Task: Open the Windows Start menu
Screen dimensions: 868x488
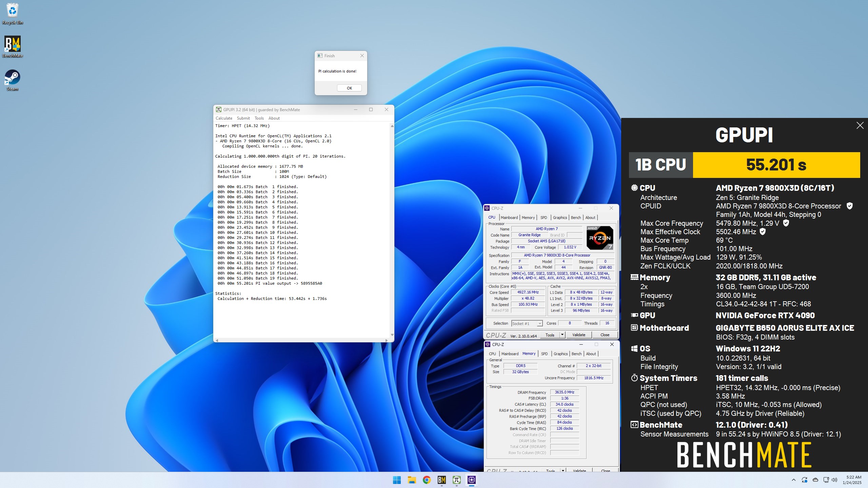Action: (x=397, y=480)
